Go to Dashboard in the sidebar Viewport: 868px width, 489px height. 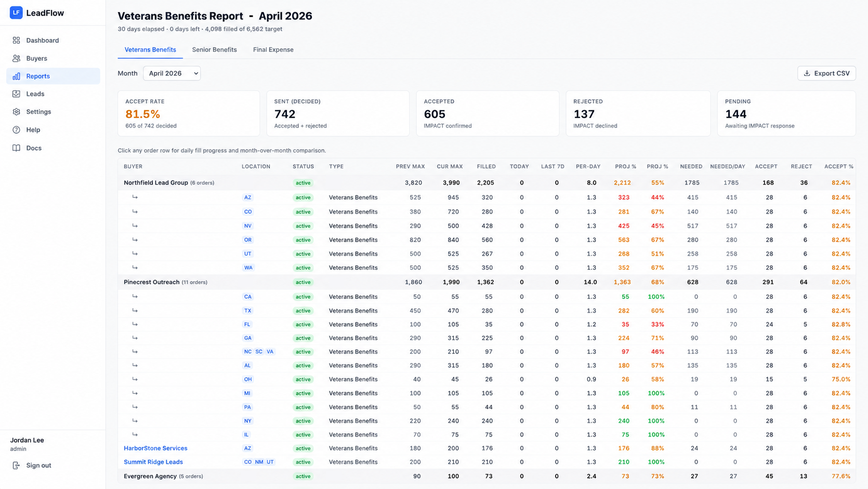point(53,40)
